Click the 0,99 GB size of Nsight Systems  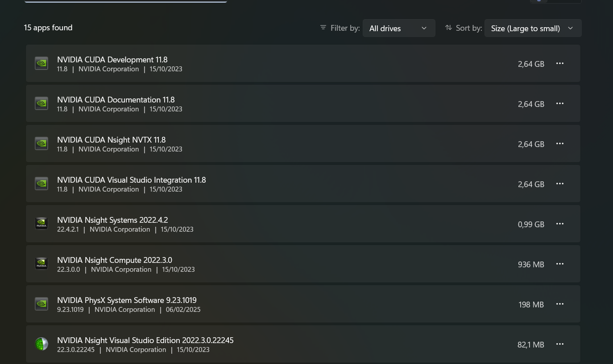[x=531, y=225]
